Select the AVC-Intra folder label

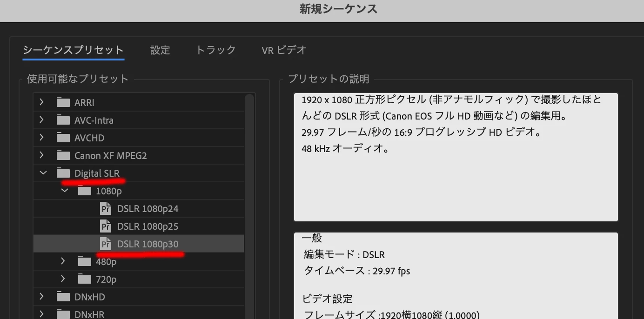click(94, 120)
